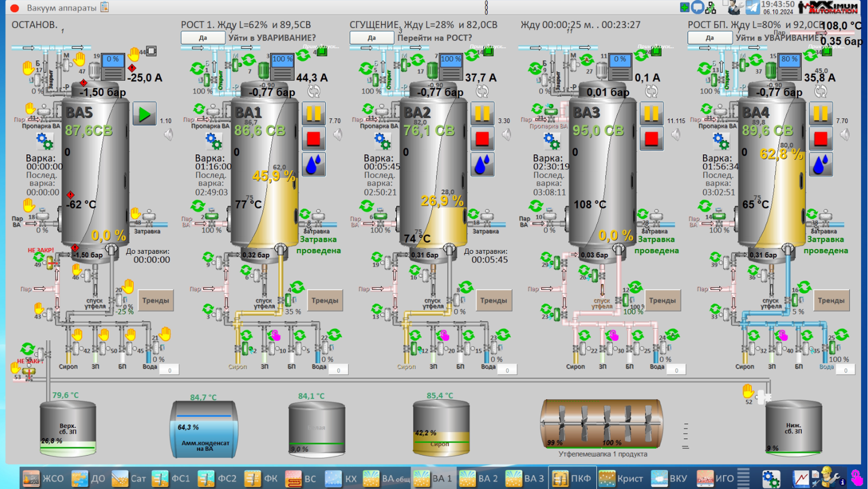Stop BA1 with the red square button
Screen dimensions: 868x489
pyautogui.click(x=314, y=139)
